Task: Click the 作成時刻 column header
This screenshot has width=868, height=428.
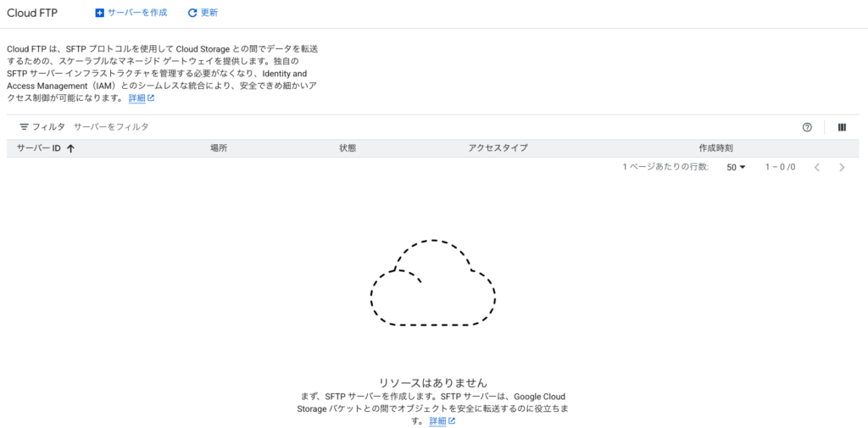Action: click(x=715, y=148)
